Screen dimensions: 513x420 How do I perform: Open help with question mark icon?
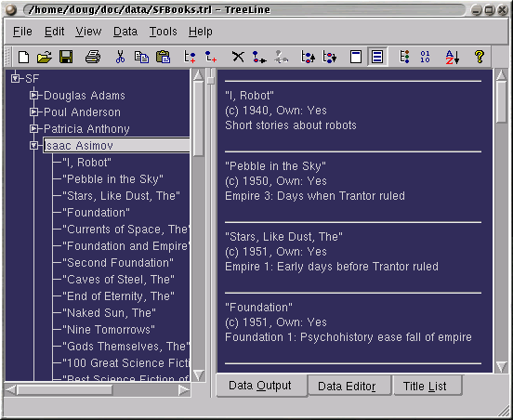click(480, 58)
